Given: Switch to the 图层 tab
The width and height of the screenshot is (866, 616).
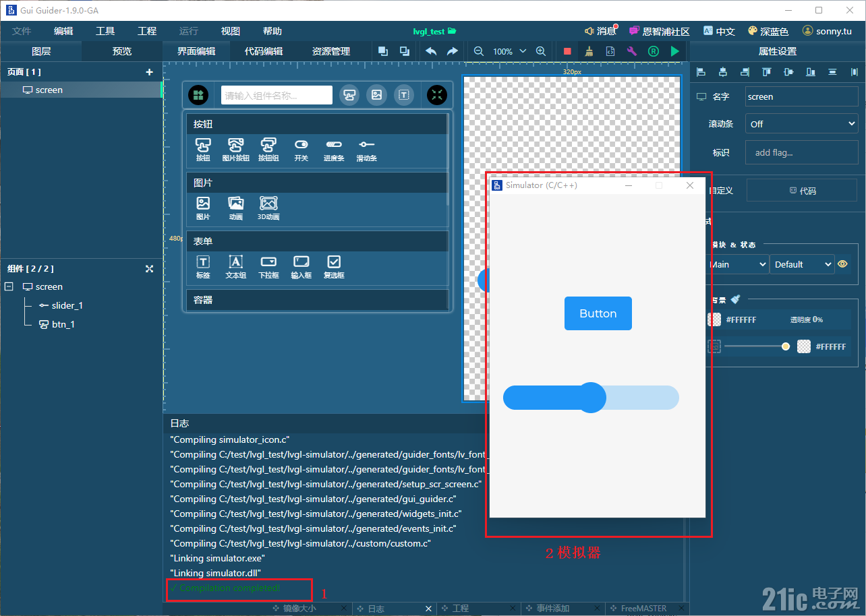Looking at the screenshot, I should click(41, 51).
